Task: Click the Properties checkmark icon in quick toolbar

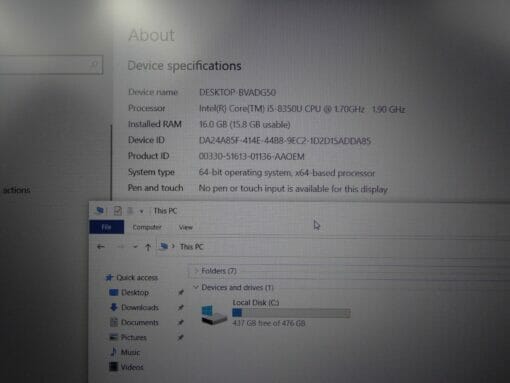Action: pyautogui.click(x=117, y=211)
